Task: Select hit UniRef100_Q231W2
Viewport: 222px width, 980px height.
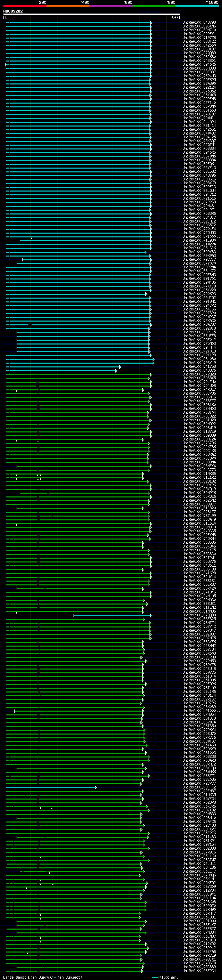Action: (199, 481)
